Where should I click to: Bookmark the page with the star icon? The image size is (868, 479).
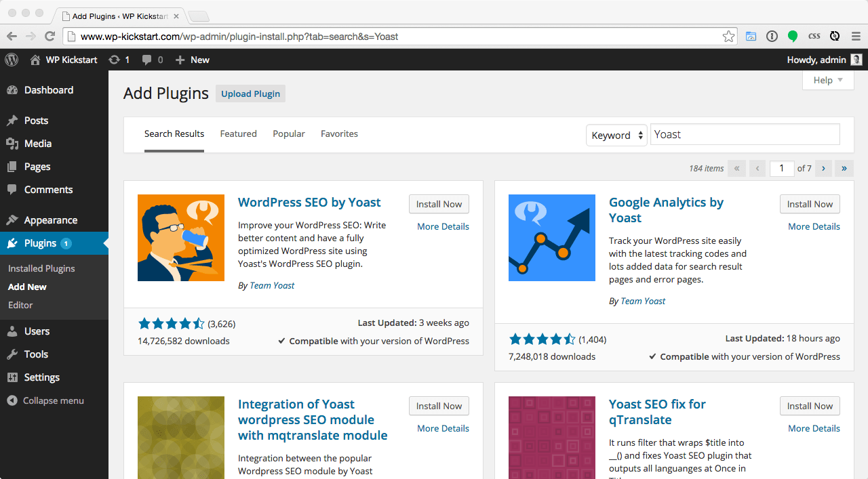pos(728,37)
